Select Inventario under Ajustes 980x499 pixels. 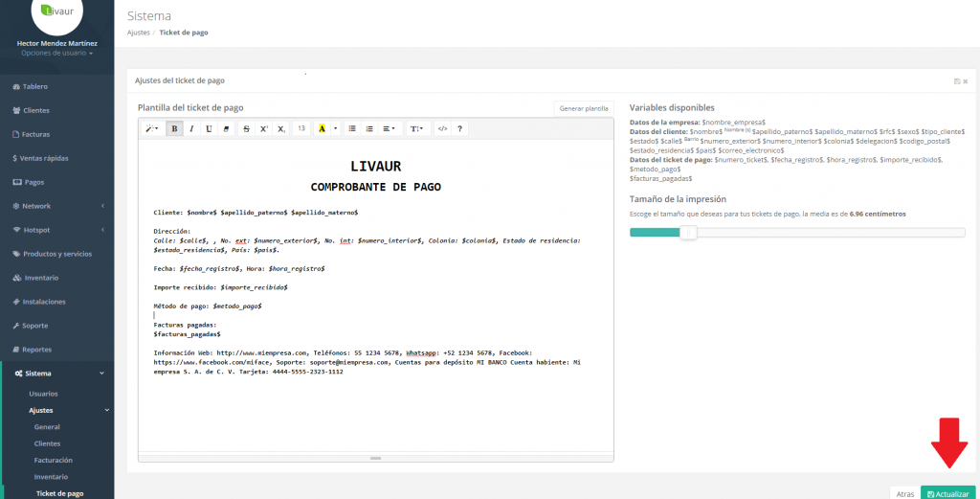point(51,476)
